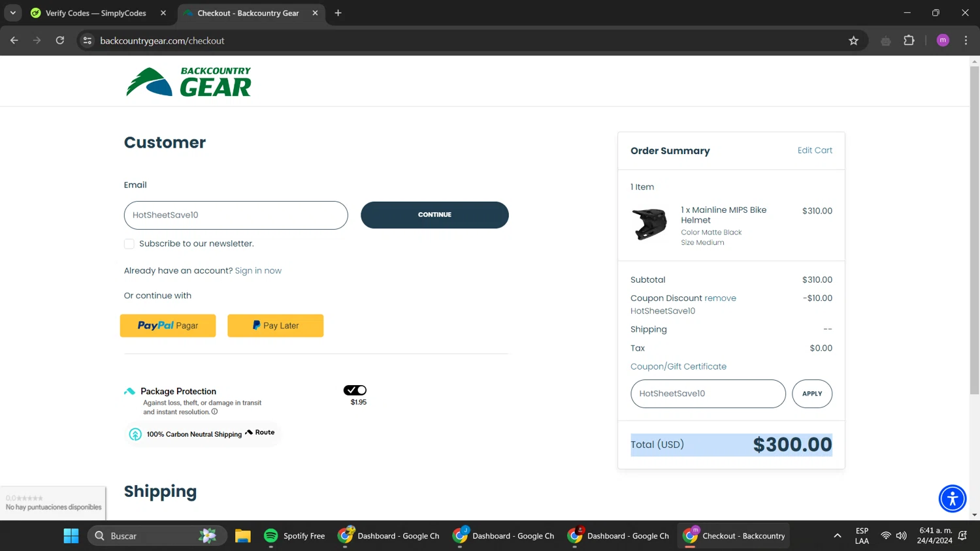Open the notifications icon in the tray
The width and height of the screenshot is (980, 551).
962,536
